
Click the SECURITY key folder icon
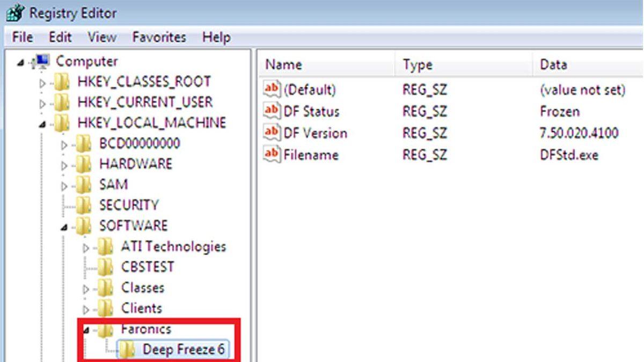[x=83, y=205]
